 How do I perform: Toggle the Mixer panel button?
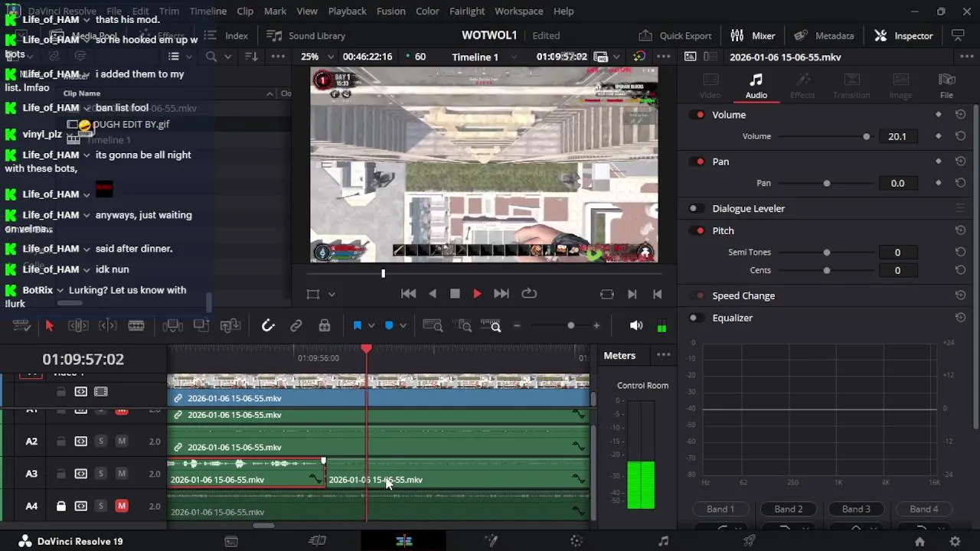(x=753, y=36)
